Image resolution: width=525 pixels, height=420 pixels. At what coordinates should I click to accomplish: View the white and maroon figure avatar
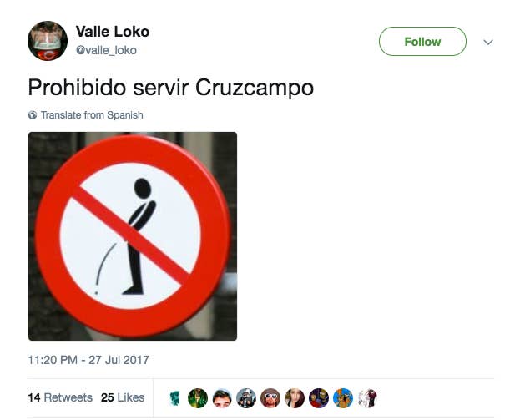pos(367,398)
